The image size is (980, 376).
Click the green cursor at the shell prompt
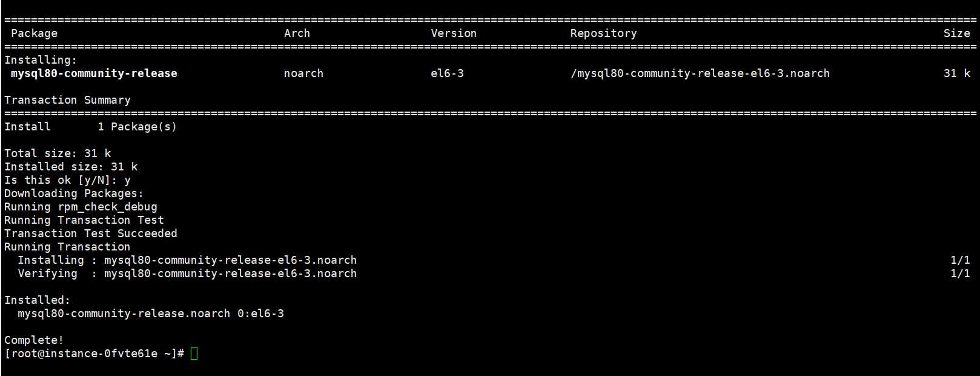(194, 354)
